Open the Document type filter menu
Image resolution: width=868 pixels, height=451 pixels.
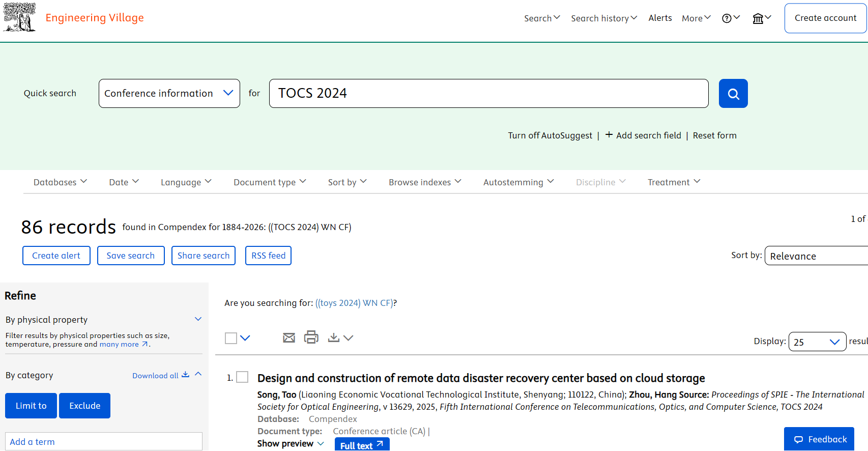(270, 182)
